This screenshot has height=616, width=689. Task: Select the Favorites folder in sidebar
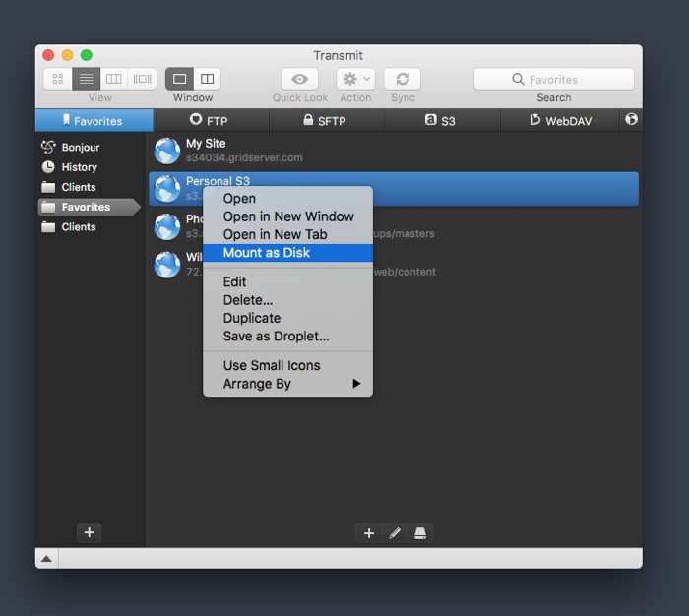coord(90,207)
